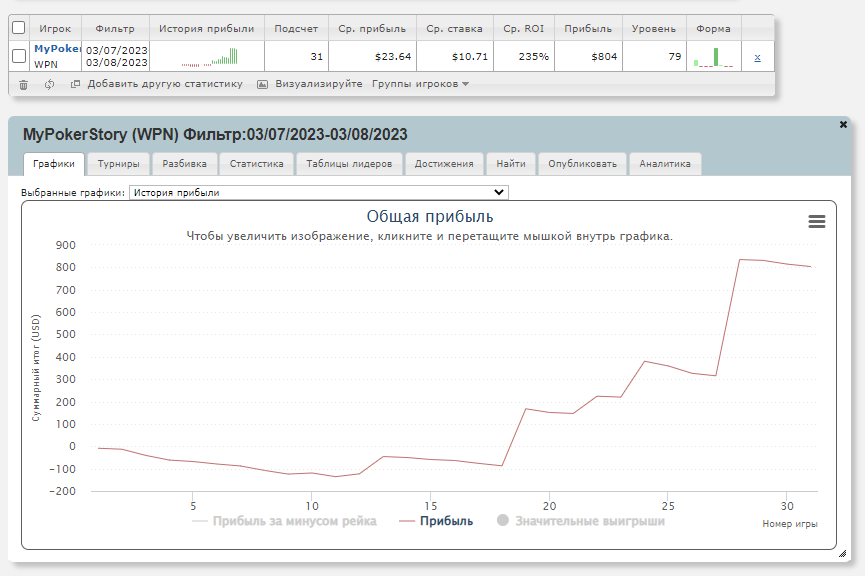This screenshot has width=865, height=576.
Task: Open the Найти tab
Action: (x=511, y=164)
